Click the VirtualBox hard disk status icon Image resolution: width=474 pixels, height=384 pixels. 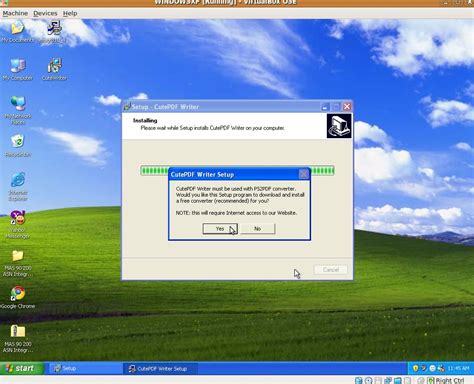coord(359,380)
